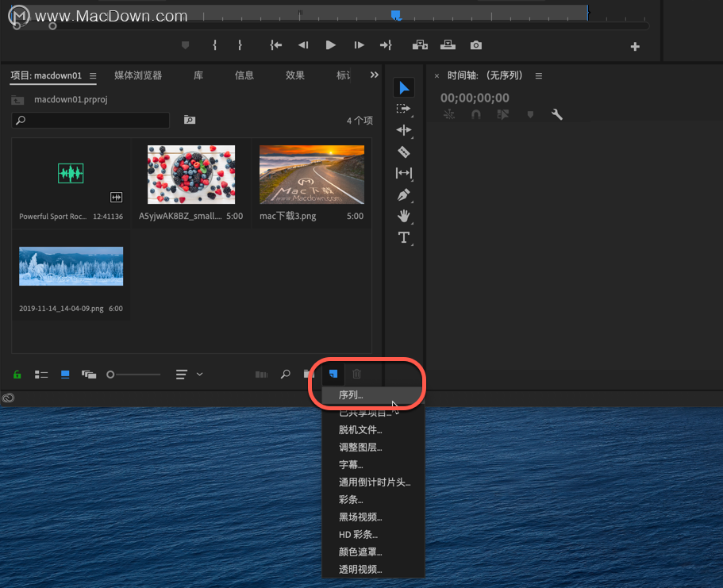Close the timeline panel tab

click(436, 75)
